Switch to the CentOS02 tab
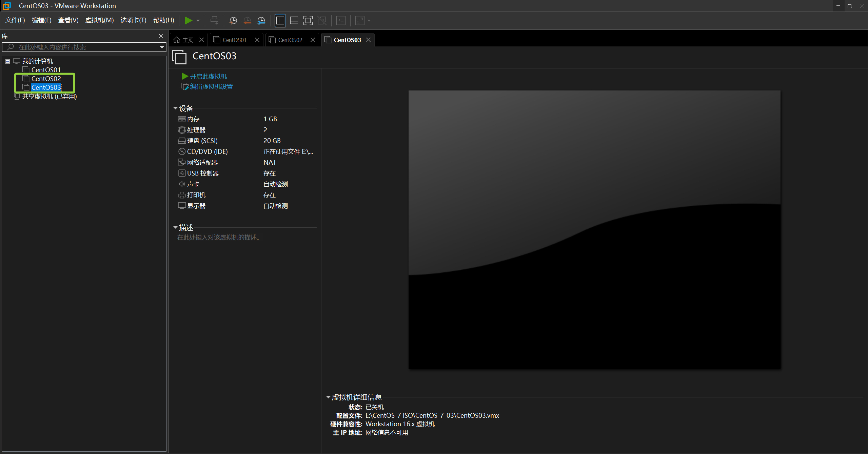This screenshot has height=454, width=868. pos(290,40)
